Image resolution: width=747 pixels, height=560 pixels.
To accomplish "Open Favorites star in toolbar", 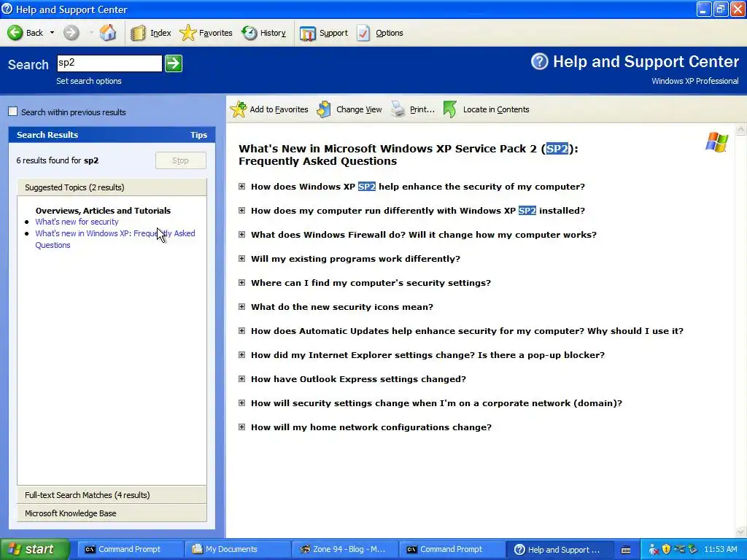I will tap(187, 33).
